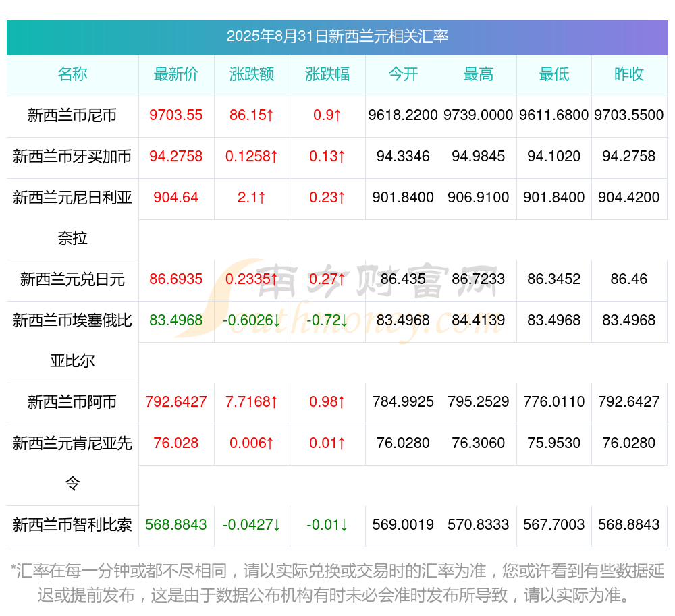The width and height of the screenshot is (675, 616).
Task: Click change amount 7.7168↑
Action: point(251,401)
